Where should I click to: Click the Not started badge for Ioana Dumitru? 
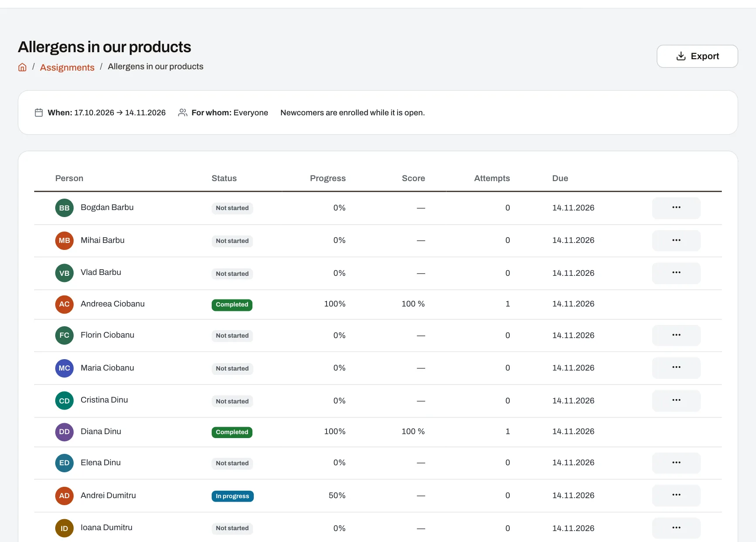coord(232,528)
